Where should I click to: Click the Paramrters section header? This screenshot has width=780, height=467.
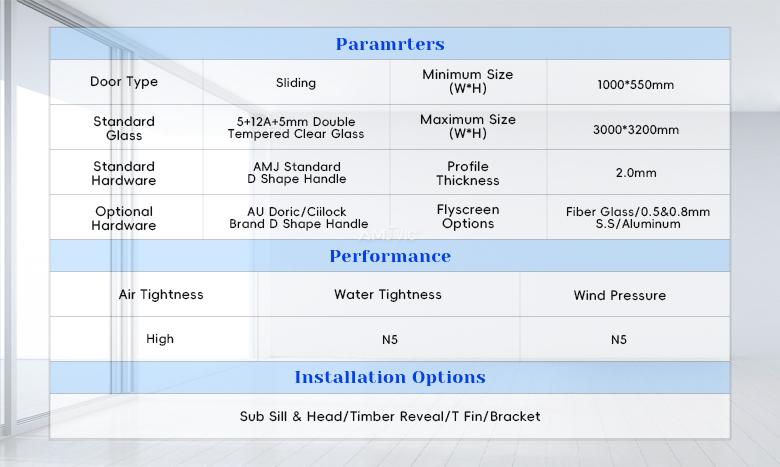pos(390,44)
